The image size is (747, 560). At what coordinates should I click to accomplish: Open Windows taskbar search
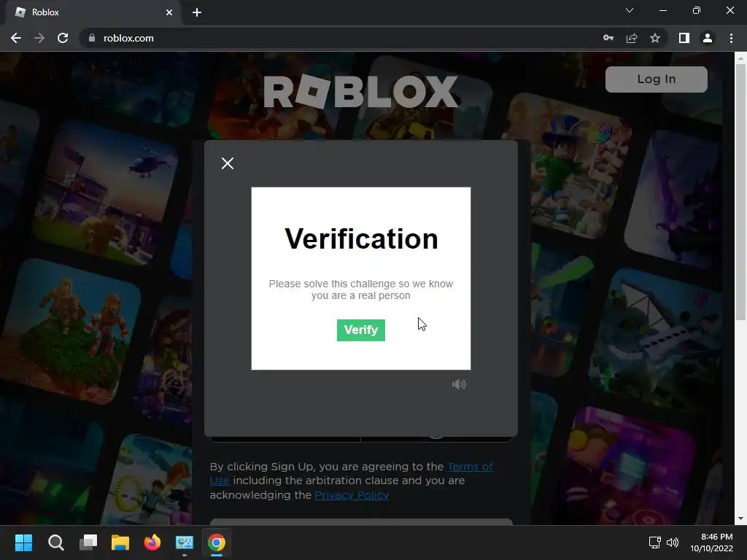(55, 542)
